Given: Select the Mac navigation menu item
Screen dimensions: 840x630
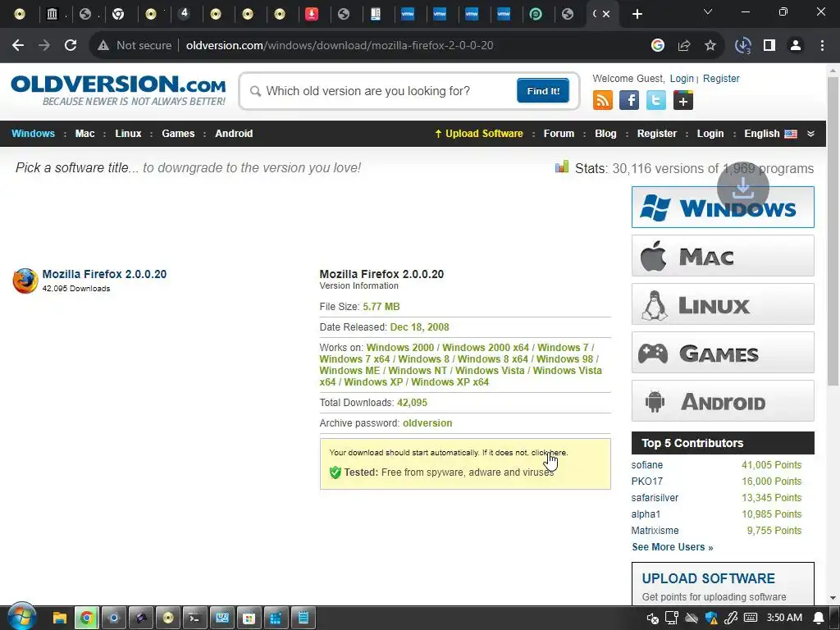Looking at the screenshot, I should 84,134.
